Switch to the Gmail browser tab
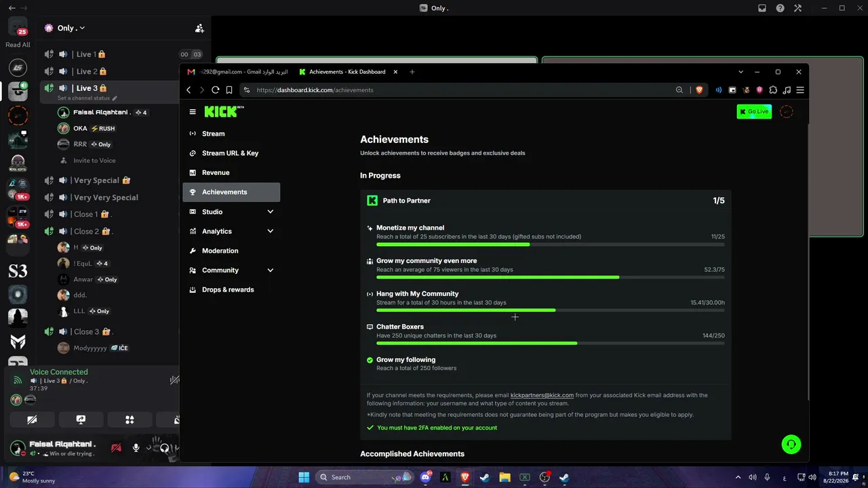The height and width of the screenshot is (488, 868). coord(237,72)
